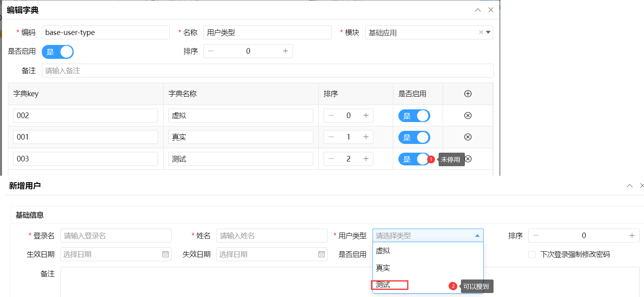
Task: Close the 编辑字典 dialog
Action: 491,10
